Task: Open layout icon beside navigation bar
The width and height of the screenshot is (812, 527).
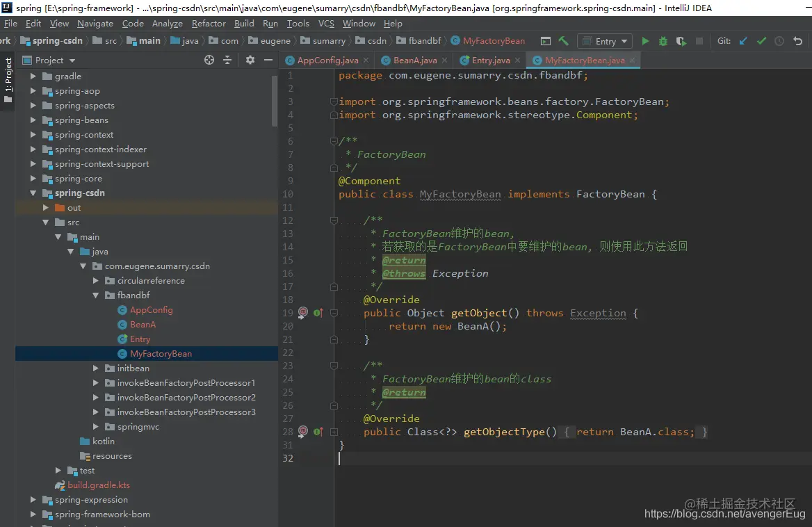Action: point(545,41)
